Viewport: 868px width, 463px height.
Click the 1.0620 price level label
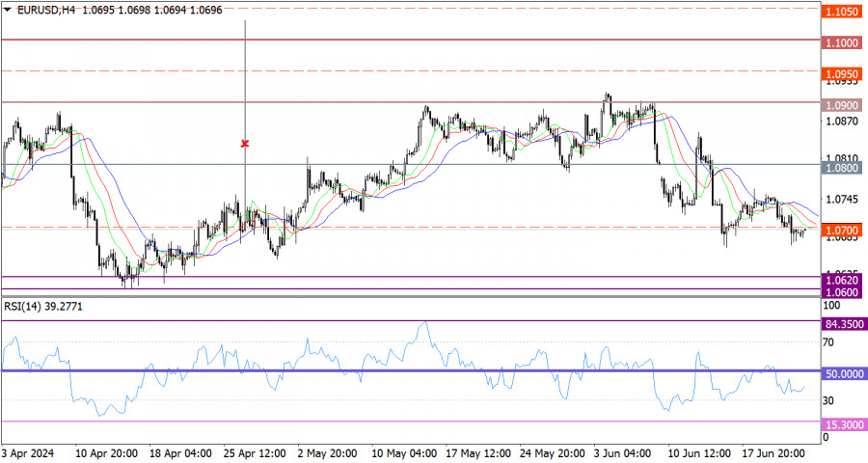point(841,281)
